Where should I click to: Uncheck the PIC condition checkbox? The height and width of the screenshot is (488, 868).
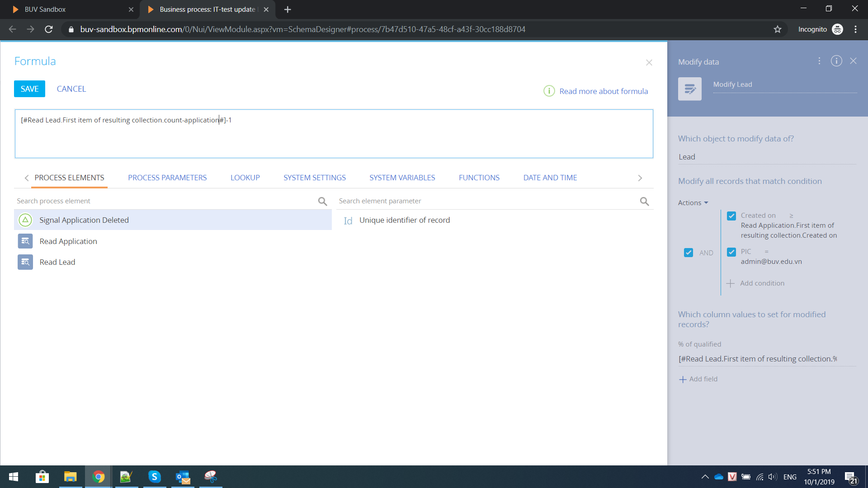click(x=731, y=252)
